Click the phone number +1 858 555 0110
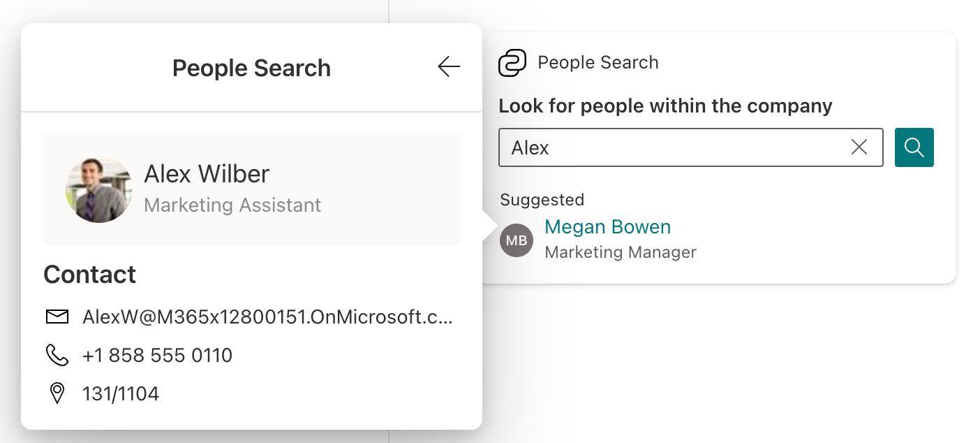This screenshot has height=443, width=980. click(x=157, y=356)
